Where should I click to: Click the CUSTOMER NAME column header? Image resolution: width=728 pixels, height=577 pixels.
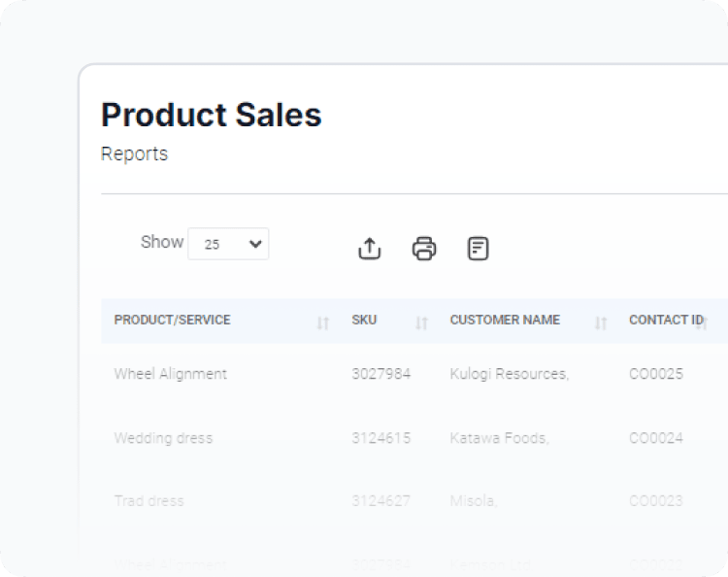tap(505, 320)
